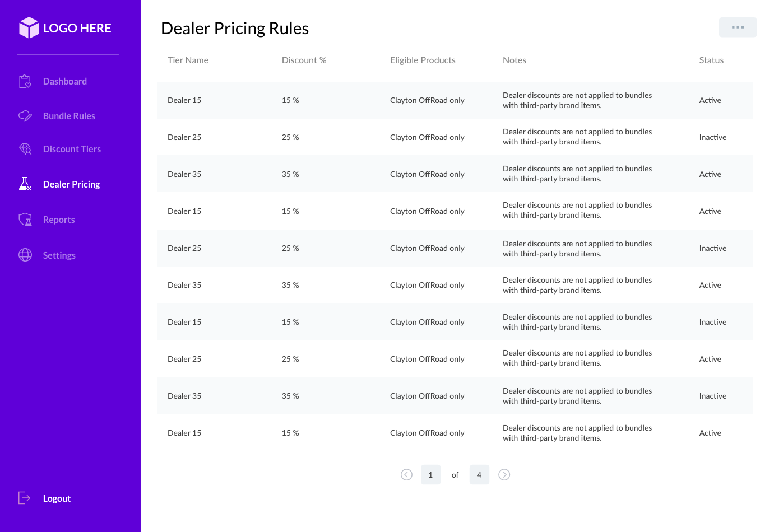The height and width of the screenshot is (532, 774).
Task: Click the Logout arrow icon
Action: (x=25, y=498)
